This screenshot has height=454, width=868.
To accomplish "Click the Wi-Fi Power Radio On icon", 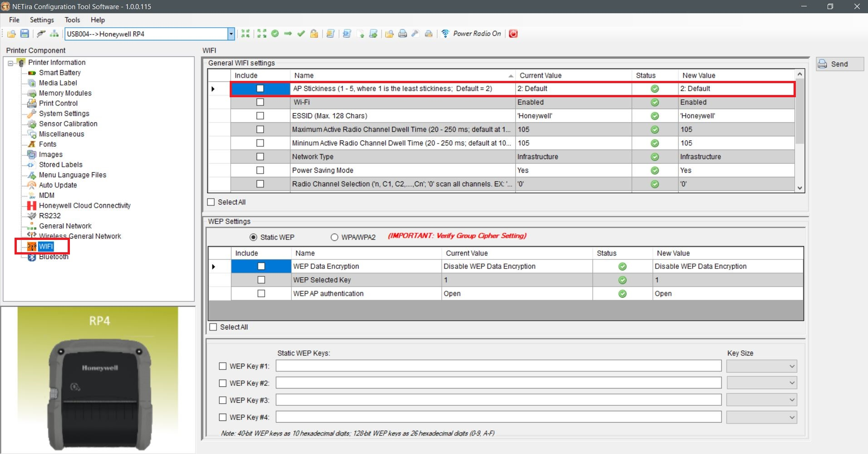I will click(445, 34).
